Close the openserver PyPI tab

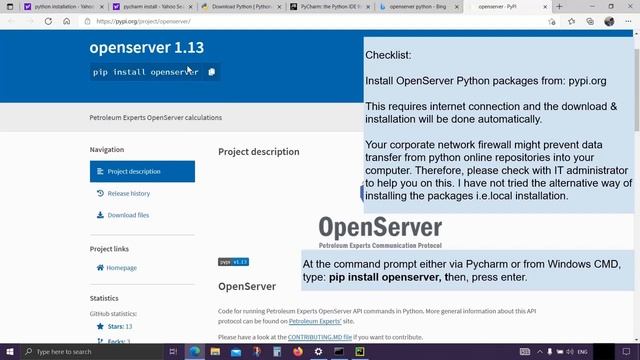pos(545,7)
